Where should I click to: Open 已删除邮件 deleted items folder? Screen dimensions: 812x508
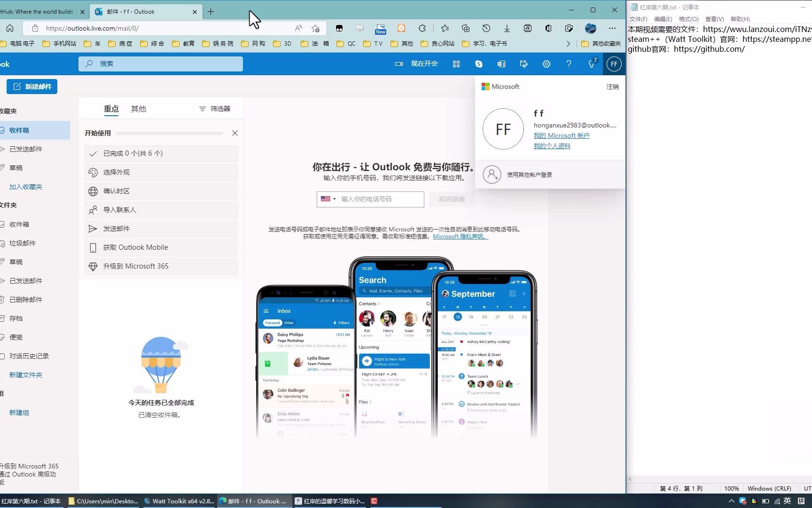(x=35, y=300)
